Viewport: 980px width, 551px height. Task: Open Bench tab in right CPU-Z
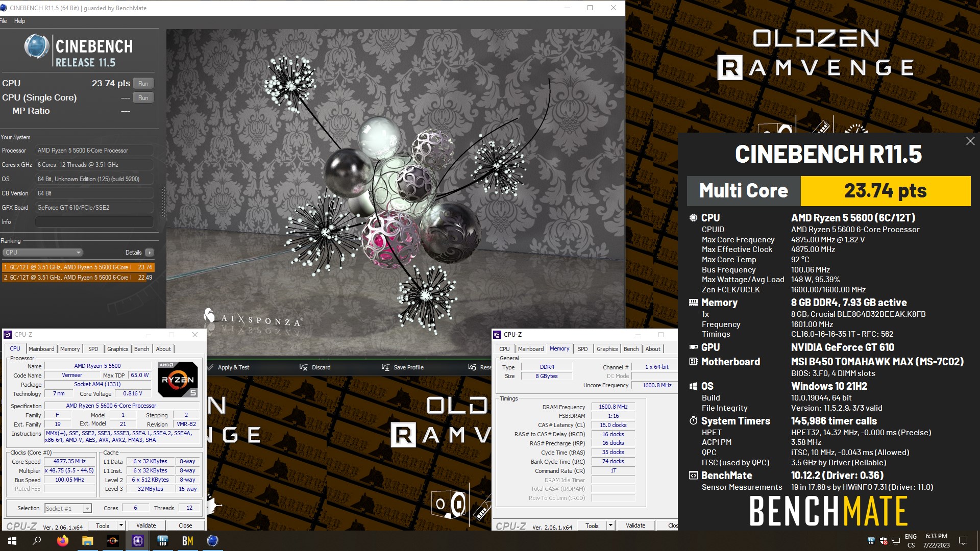631,349
